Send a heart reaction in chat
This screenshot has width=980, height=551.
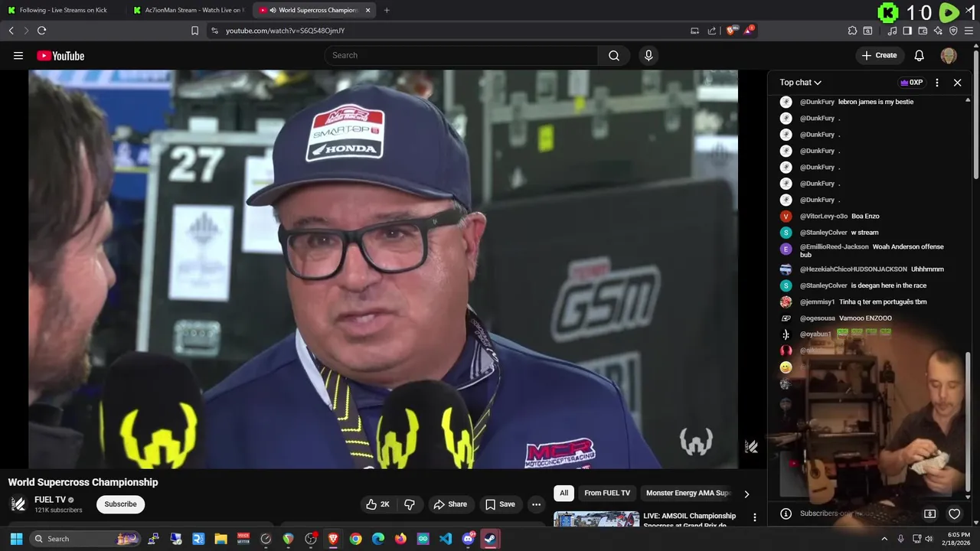[954, 514]
